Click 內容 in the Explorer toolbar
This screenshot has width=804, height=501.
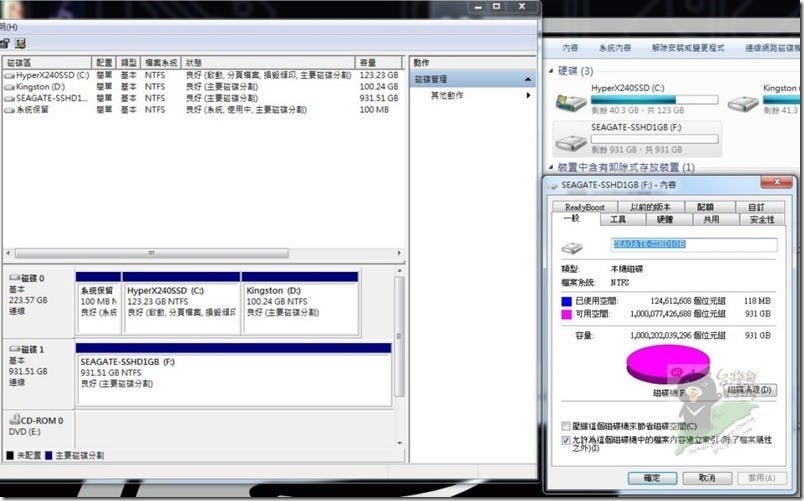point(570,48)
